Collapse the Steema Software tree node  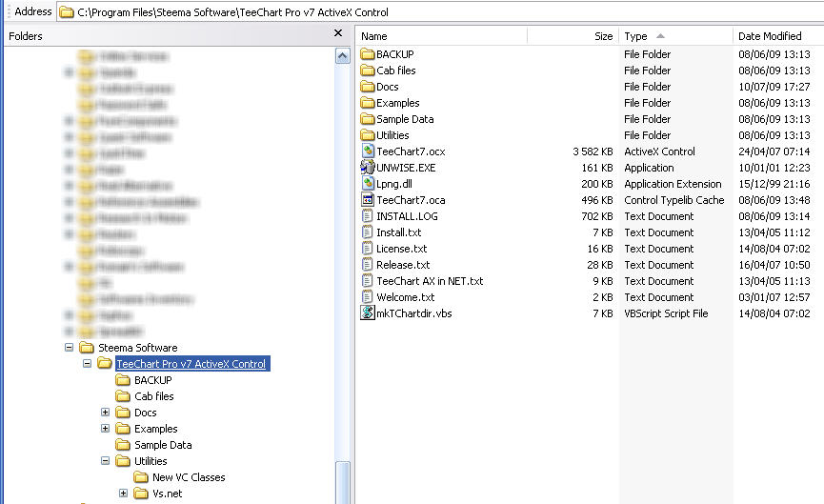[69, 348]
